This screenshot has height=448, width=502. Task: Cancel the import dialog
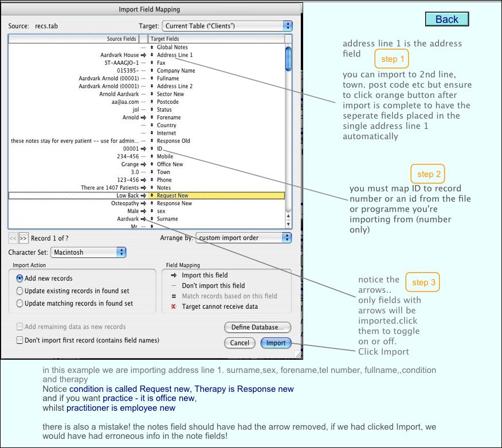[x=240, y=343]
